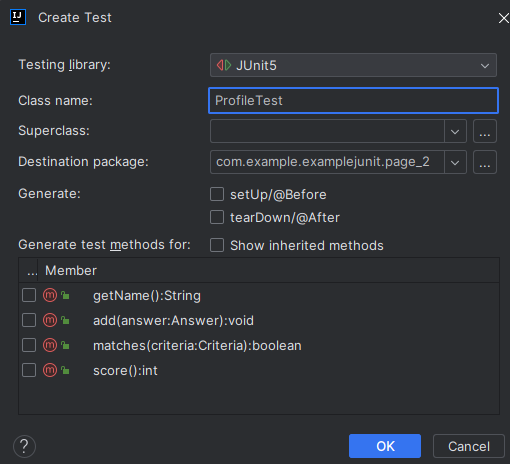This screenshot has width=510, height=464.
Task: Enable the setUp/@Before checkbox
Action: (217, 194)
